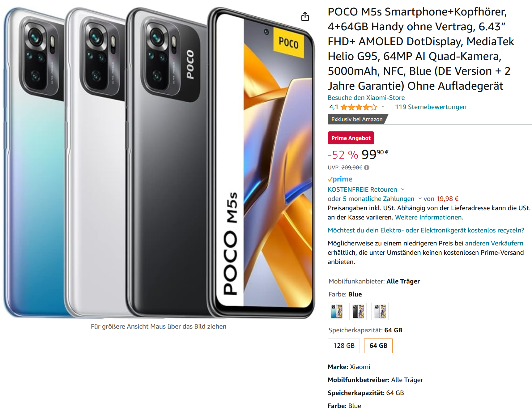532x413 pixels.
Task: Expand the rating breakdown chevron
Action: click(383, 107)
